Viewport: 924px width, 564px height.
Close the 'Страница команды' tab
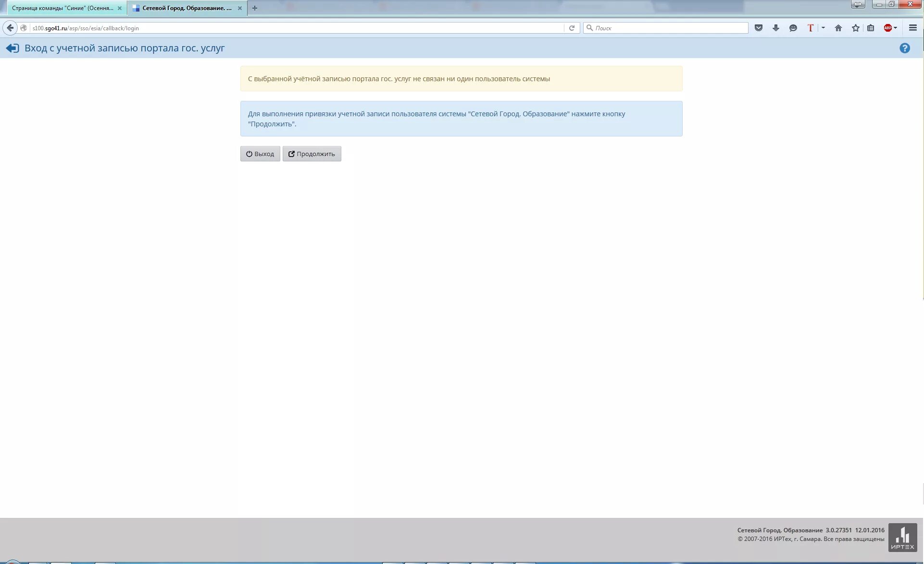tap(120, 8)
